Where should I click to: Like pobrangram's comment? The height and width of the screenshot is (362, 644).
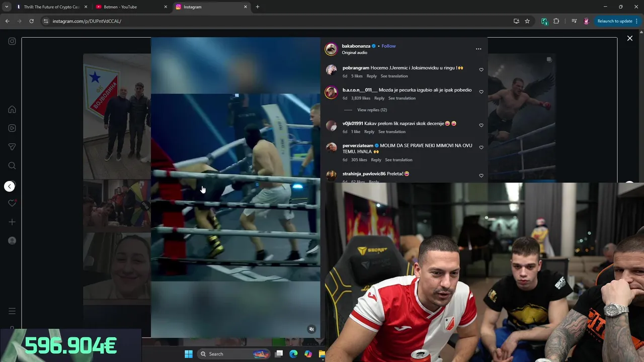tap(481, 70)
